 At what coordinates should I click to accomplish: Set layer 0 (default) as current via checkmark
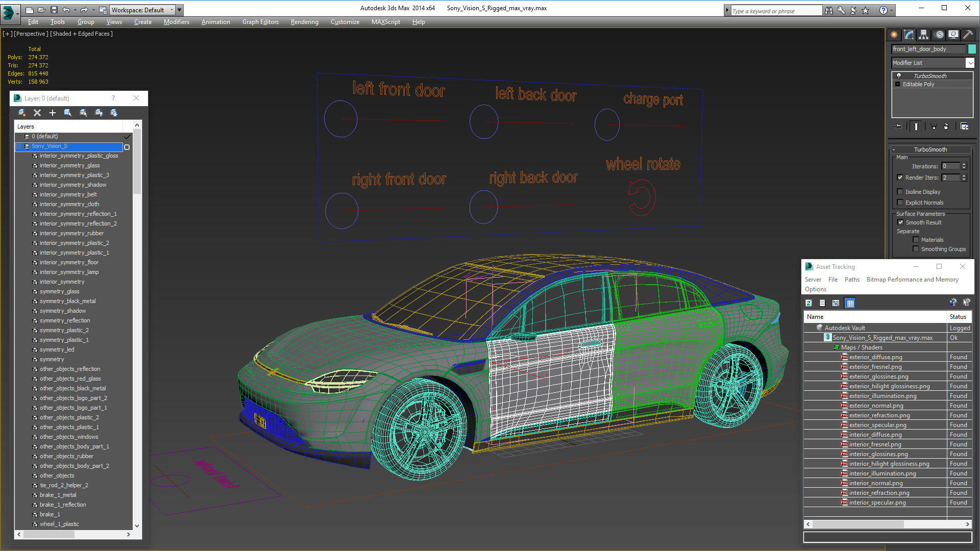coord(128,137)
